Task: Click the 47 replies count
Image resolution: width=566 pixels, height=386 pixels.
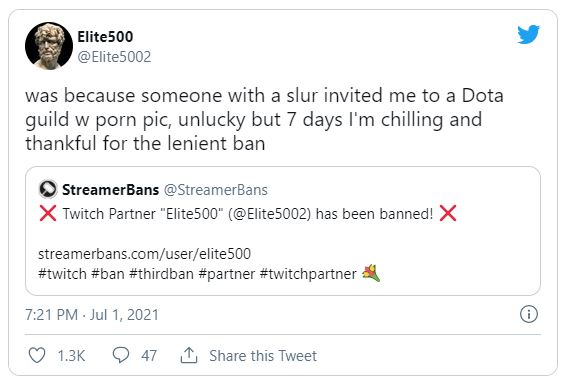Action: pyautogui.click(x=149, y=356)
